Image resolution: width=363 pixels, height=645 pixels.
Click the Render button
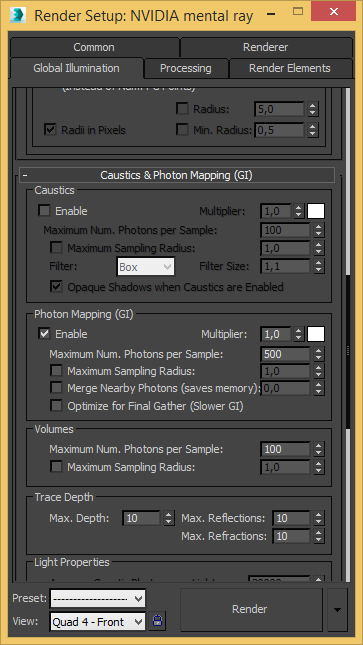(x=250, y=609)
